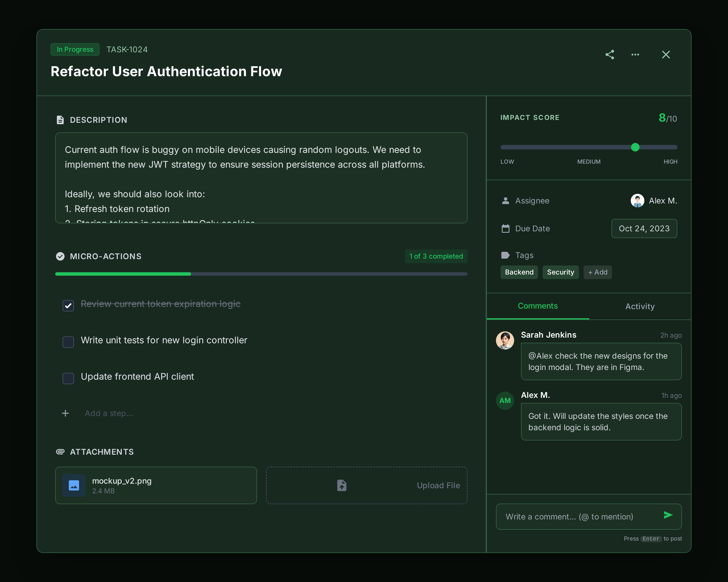Click the Alex M. assignee name
This screenshot has width=728, height=582.
pos(663,201)
